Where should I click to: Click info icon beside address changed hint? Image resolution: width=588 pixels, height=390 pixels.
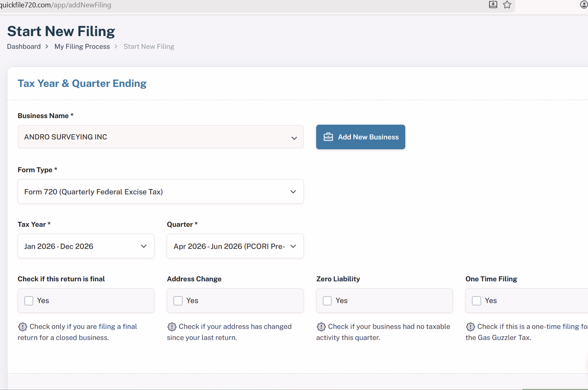click(172, 327)
